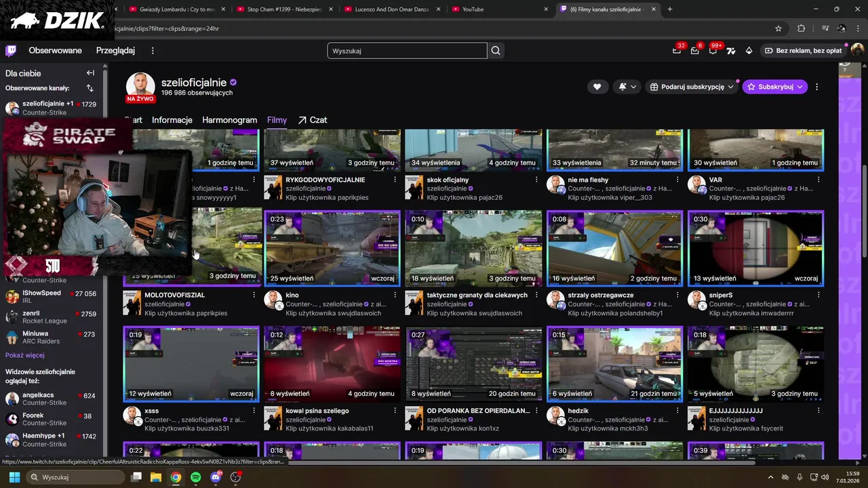The width and height of the screenshot is (868, 488).
Task: Open channel options three-dot menu
Action: pyautogui.click(x=816, y=87)
